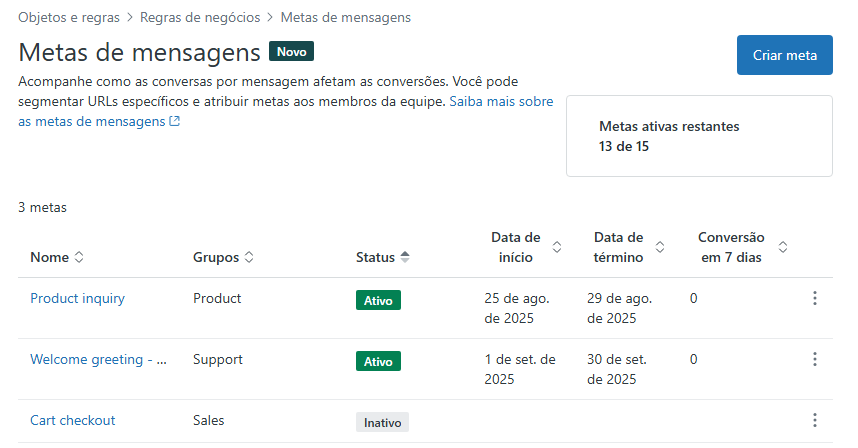
Task: Open the Welcome greeting goal
Action: click(x=98, y=359)
